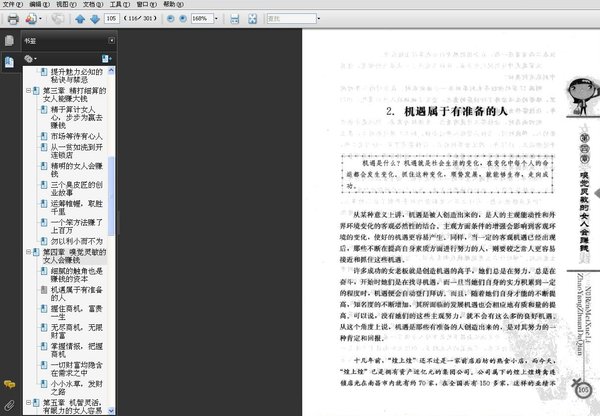Open the Comments panel icon
Image resolution: width=600 pixels, height=416 pixels.
pos(9,384)
